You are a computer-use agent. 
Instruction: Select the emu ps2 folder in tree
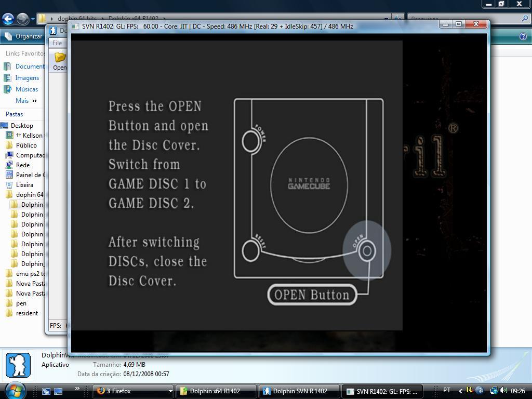click(25, 273)
